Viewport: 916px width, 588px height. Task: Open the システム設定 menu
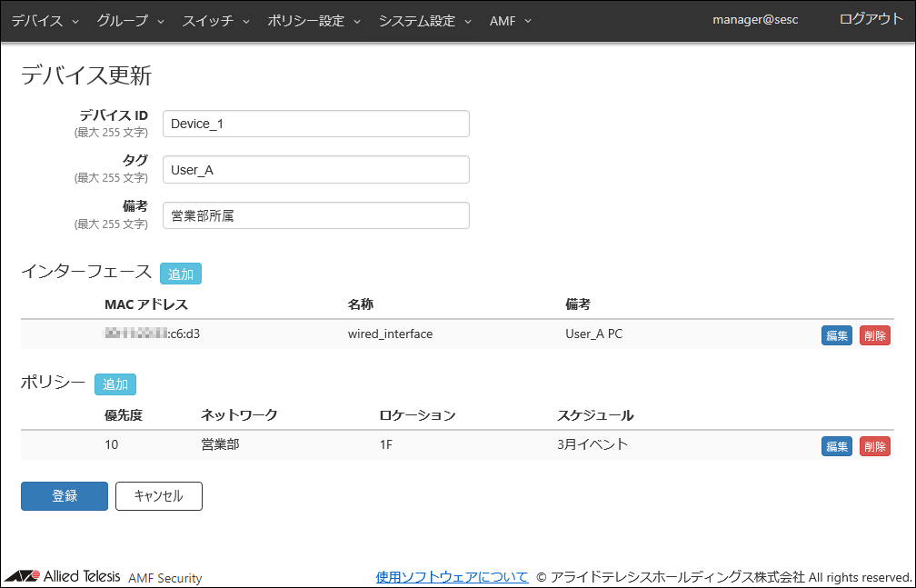click(x=424, y=21)
